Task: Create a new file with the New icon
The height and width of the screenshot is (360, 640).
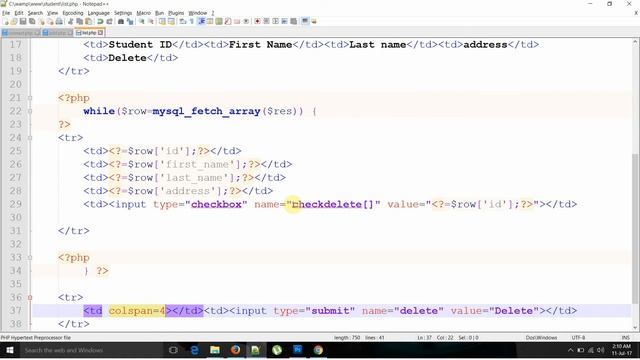Action: pyautogui.click(x=6, y=21)
